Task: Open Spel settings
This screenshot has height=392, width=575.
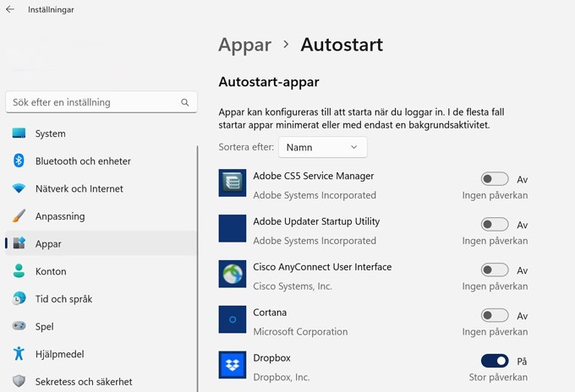Action: pyautogui.click(x=101, y=326)
